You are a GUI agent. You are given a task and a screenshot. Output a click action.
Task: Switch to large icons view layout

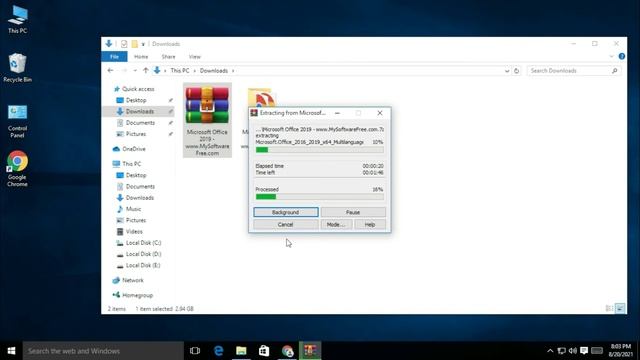[620, 309]
